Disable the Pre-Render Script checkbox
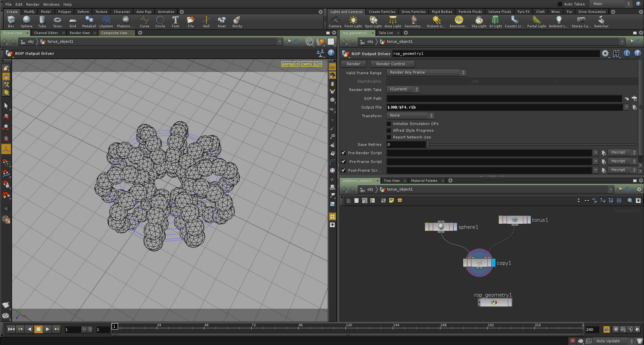Viewport: 644px width, 345px height. [x=343, y=153]
